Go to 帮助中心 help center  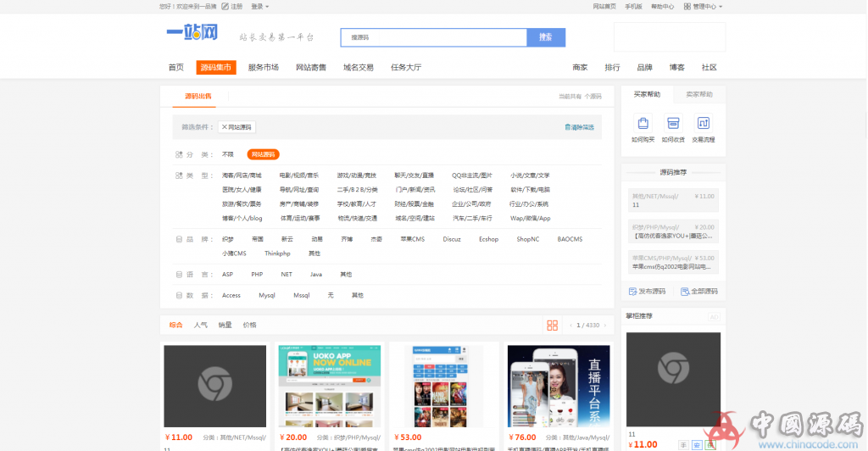(662, 7)
